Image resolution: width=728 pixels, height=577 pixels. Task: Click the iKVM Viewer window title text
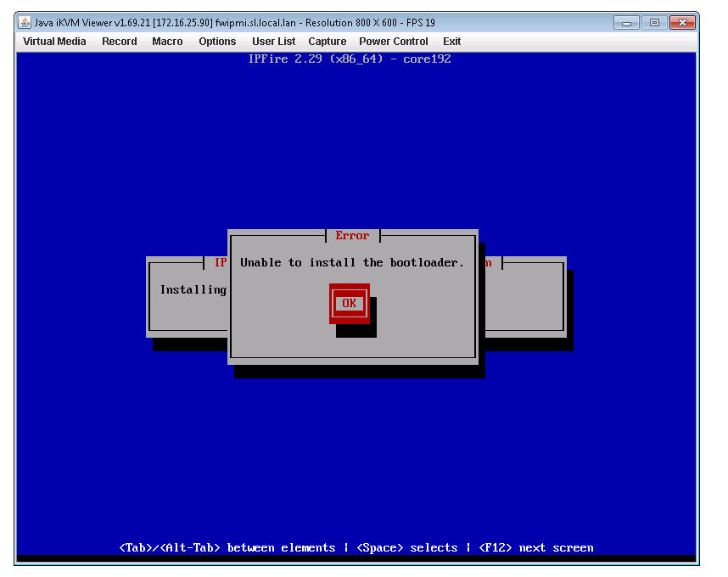pyautogui.click(x=235, y=22)
